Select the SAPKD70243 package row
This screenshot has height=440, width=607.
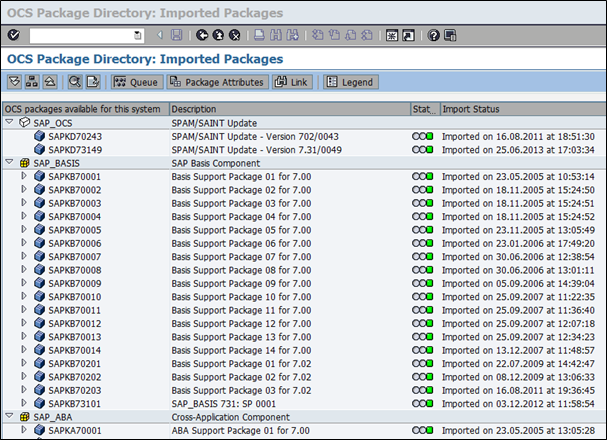coord(304,136)
